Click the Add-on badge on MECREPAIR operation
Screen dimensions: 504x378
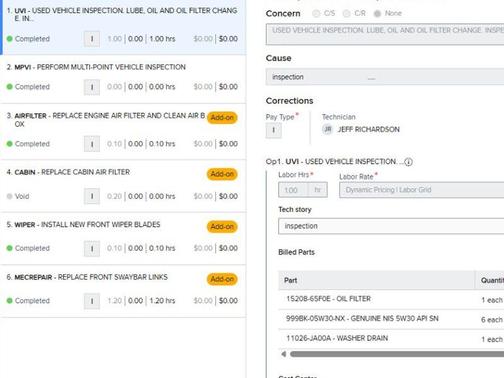click(222, 279)
